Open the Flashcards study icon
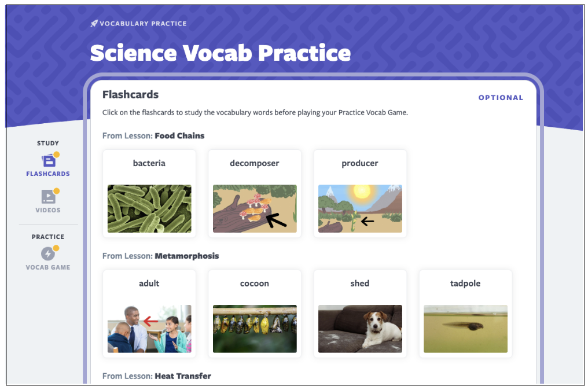This screenshot has height=390, width=588. (49, 160)
